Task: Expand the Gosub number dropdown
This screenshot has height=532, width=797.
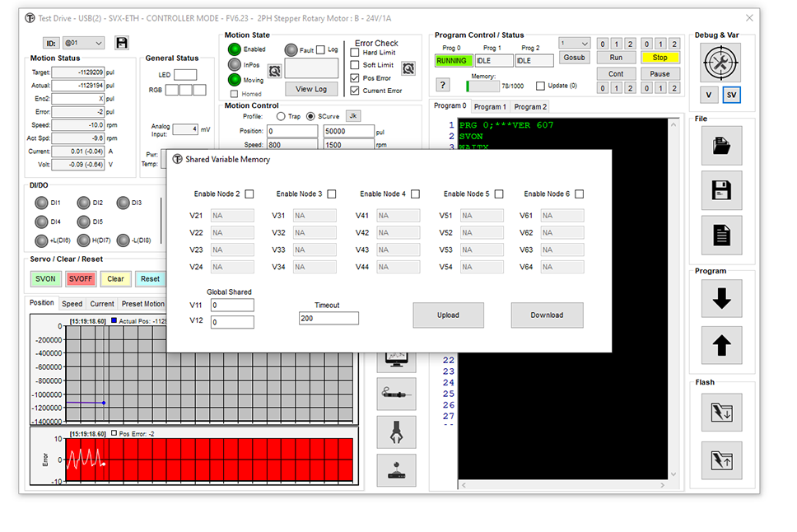Action: [574, 43]
